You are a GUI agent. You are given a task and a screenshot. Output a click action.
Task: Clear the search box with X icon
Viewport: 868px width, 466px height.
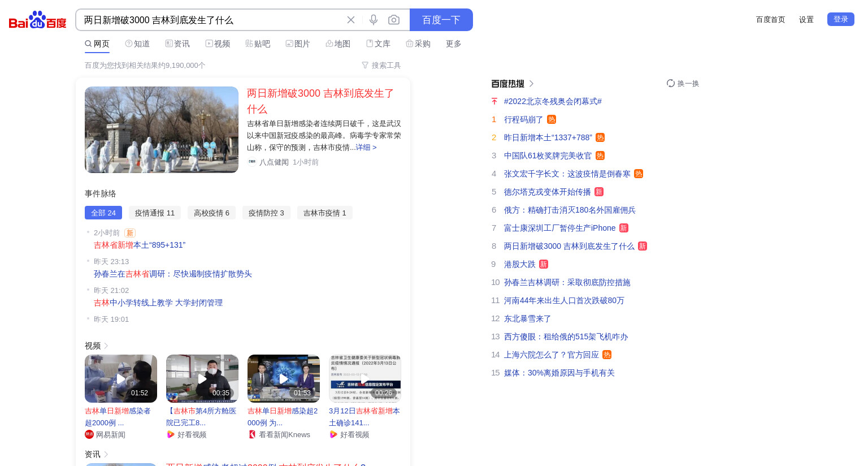tap(351, 20)
